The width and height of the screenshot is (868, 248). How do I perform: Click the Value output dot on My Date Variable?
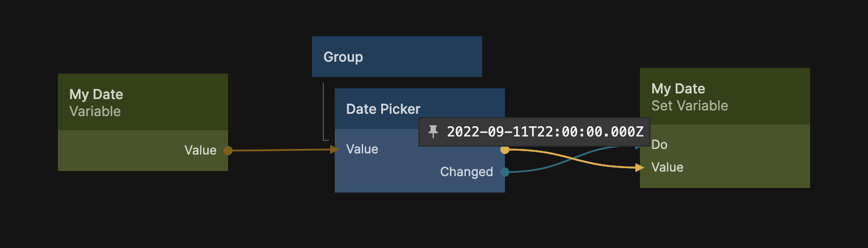[x=227, y=150]
